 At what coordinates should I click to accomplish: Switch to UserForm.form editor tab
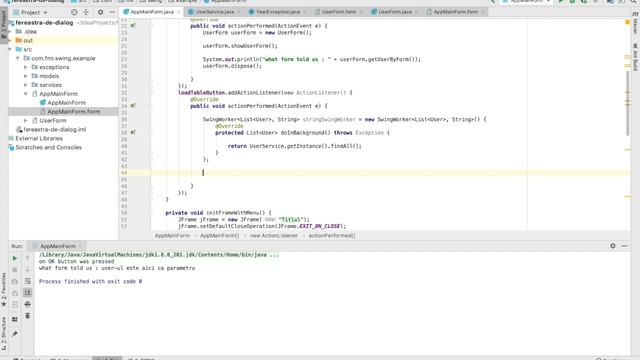tap(339, 12)
